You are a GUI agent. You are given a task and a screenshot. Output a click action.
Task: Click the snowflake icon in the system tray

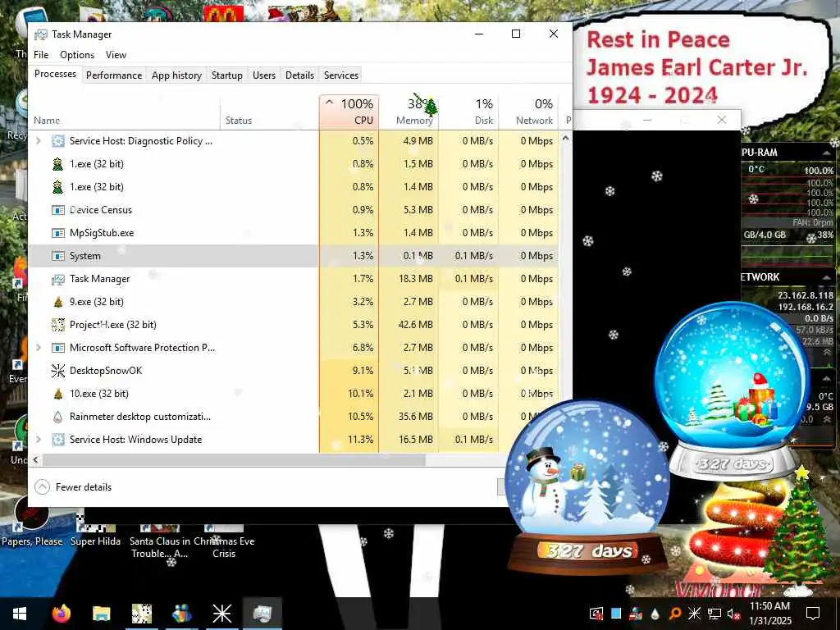click(x=694, y=614)
